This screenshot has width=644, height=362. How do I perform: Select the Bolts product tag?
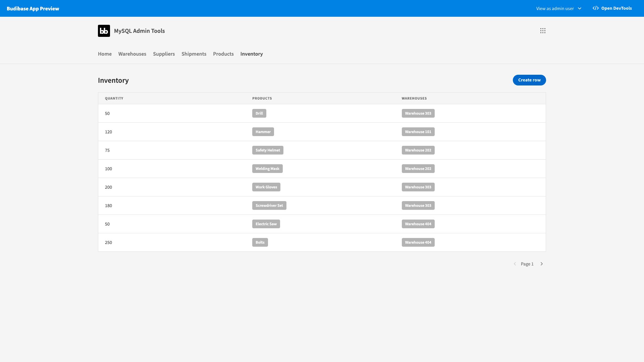click(x=260, y=242)
